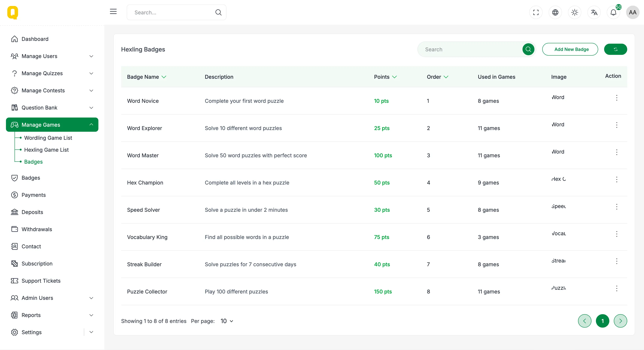Screen dimensions: 644x350
Task: Open Hexling Game List submenu item
Action: click(x=46, y=150)
